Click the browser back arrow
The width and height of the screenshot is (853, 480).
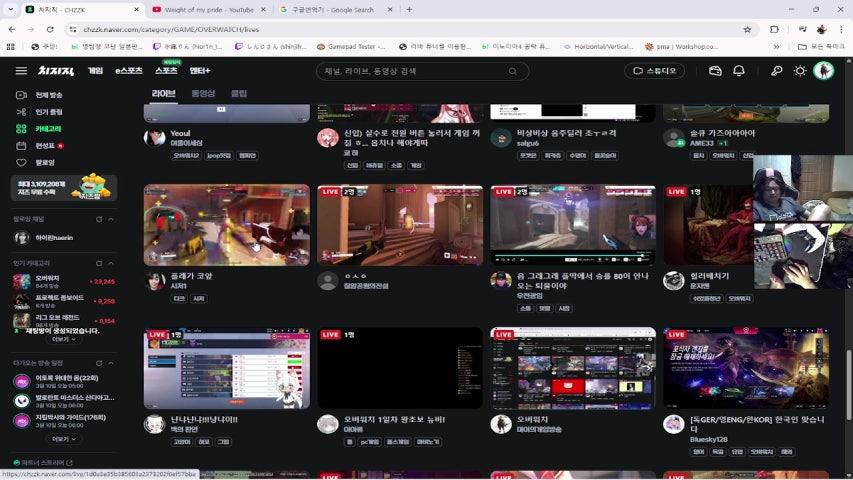[12, 29]
